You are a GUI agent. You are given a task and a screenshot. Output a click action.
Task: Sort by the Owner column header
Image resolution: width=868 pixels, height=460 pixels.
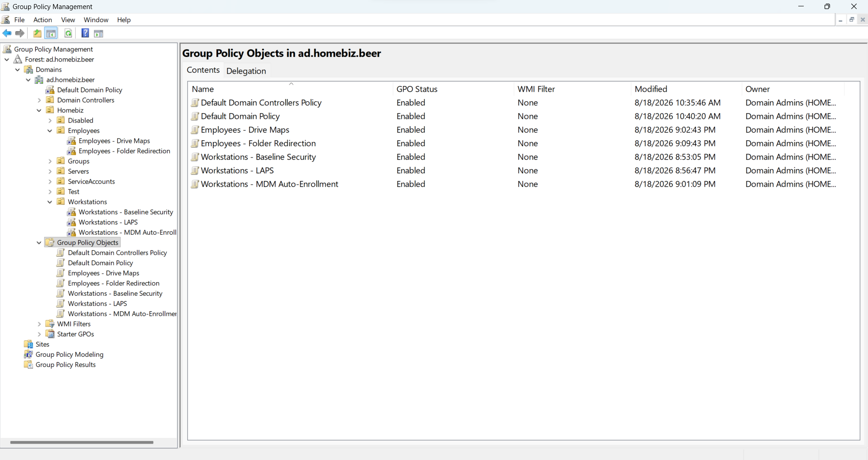point(793,89)
